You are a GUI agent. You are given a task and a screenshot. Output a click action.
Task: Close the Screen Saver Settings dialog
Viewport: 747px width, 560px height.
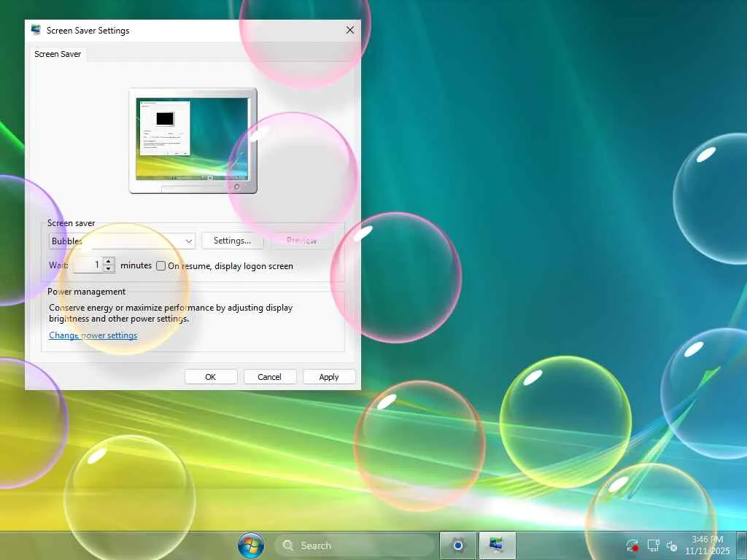350,30
